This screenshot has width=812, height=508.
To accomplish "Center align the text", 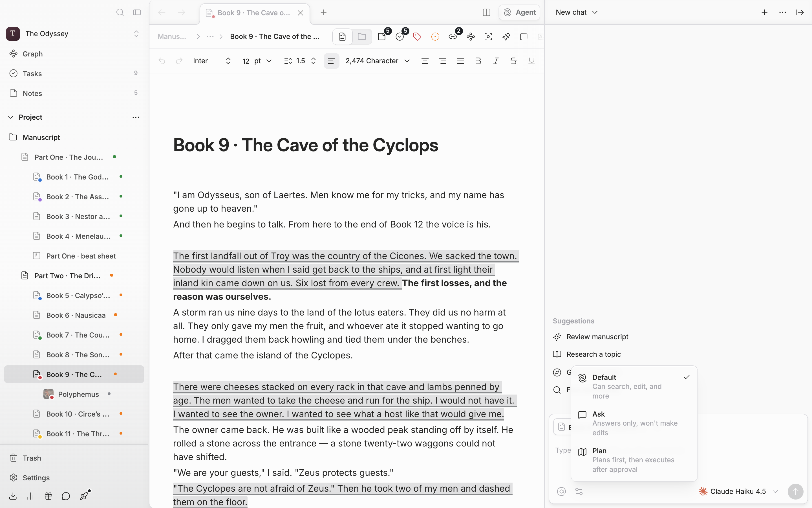I will [x=425, y=61].
